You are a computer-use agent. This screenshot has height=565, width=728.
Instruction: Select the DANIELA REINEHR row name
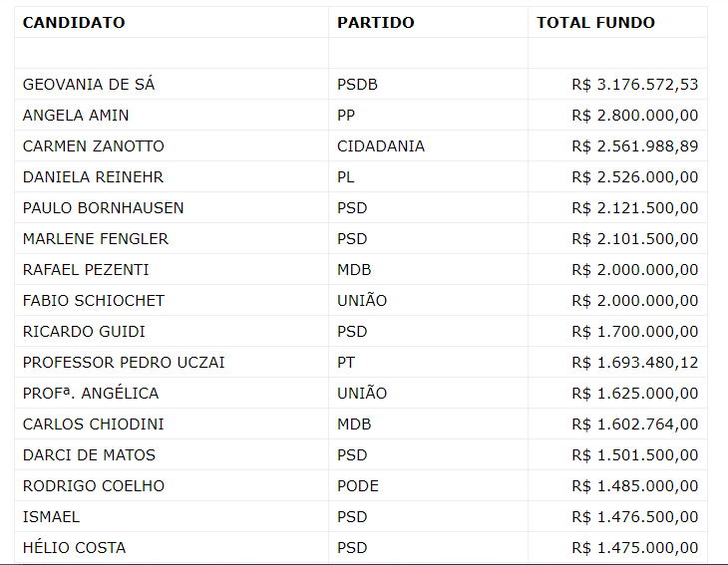point(93,177)
